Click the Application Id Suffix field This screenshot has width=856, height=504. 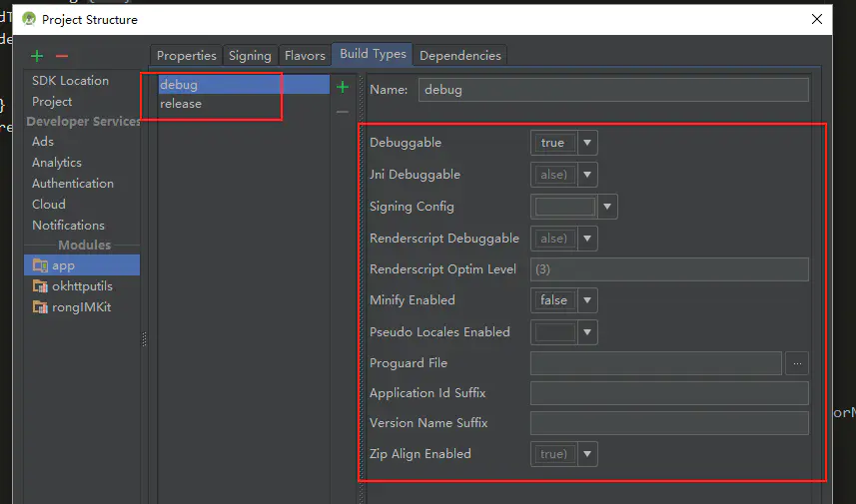[669, 393]
